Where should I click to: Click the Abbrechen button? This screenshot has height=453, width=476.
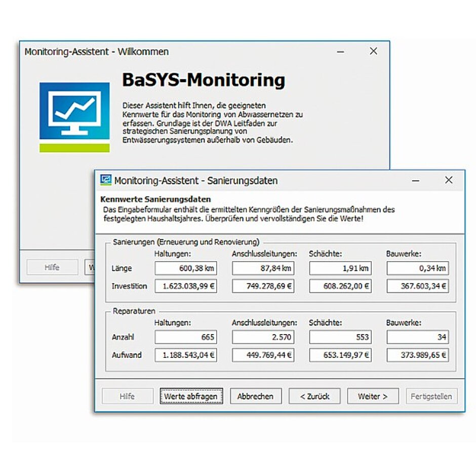(x=255, y=396)
